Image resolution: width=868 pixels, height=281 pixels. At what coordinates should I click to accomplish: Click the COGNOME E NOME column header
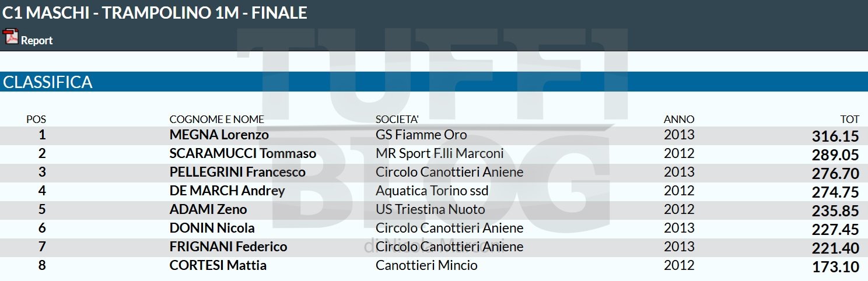pyautogui.click(x=216, y=120)
